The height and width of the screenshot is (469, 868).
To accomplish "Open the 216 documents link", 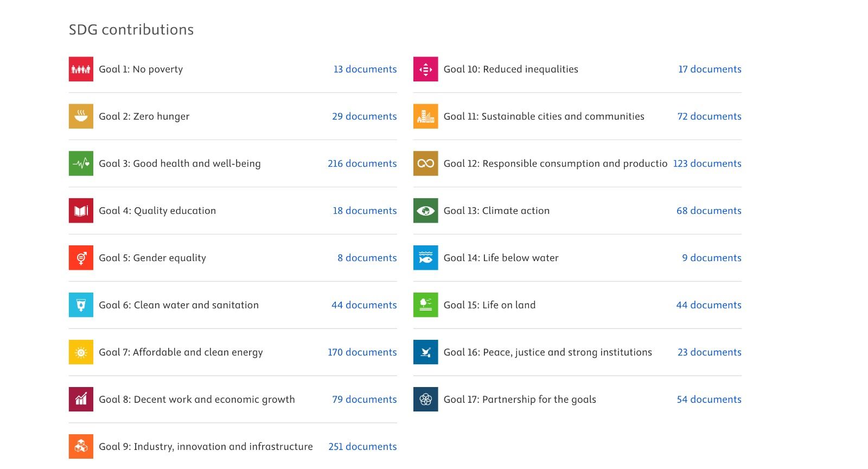I will (362, 163).
